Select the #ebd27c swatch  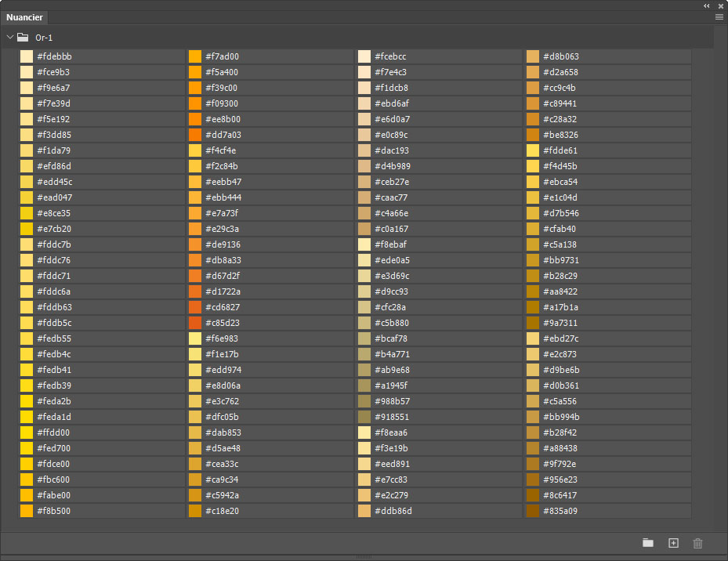pyautogui.click(x=533, y=338)
